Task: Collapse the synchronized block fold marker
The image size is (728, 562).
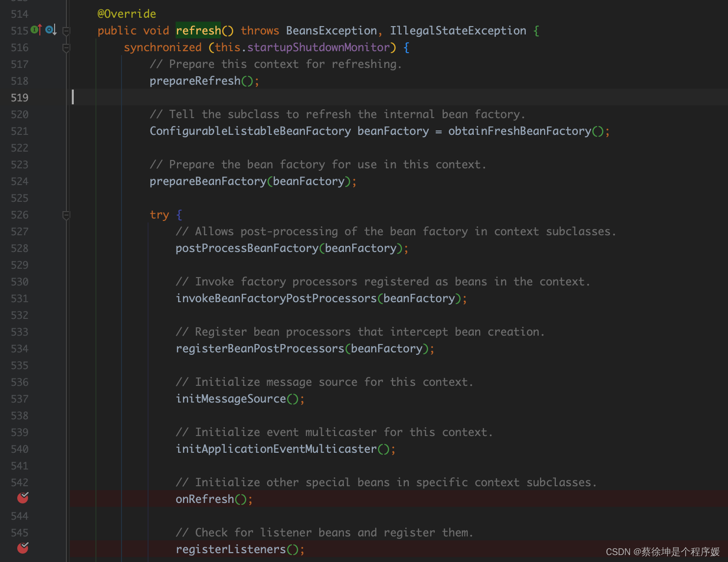Action: click(x=66, y=48)
